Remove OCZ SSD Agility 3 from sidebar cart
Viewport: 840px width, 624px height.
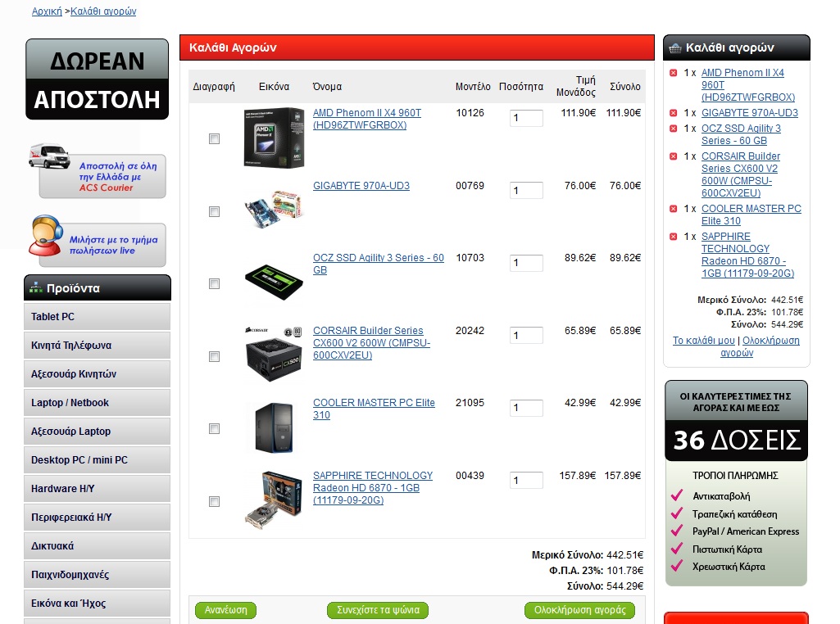point(674,129)
